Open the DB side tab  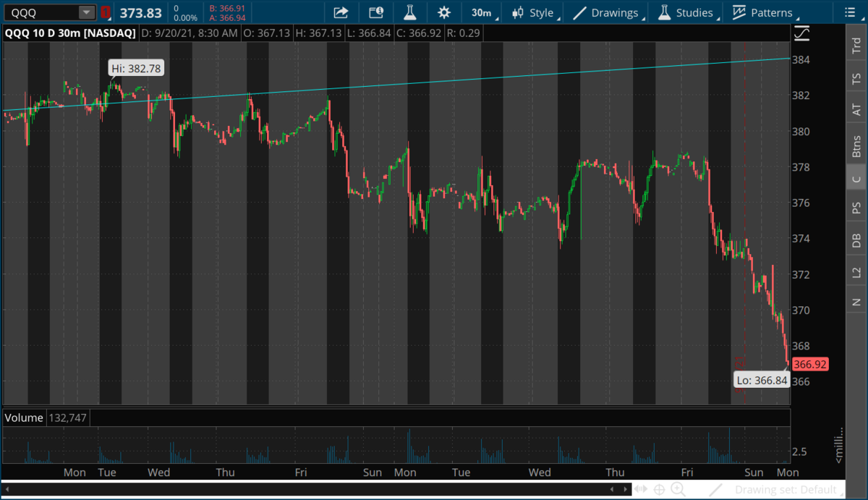click(x=856, y=240)
